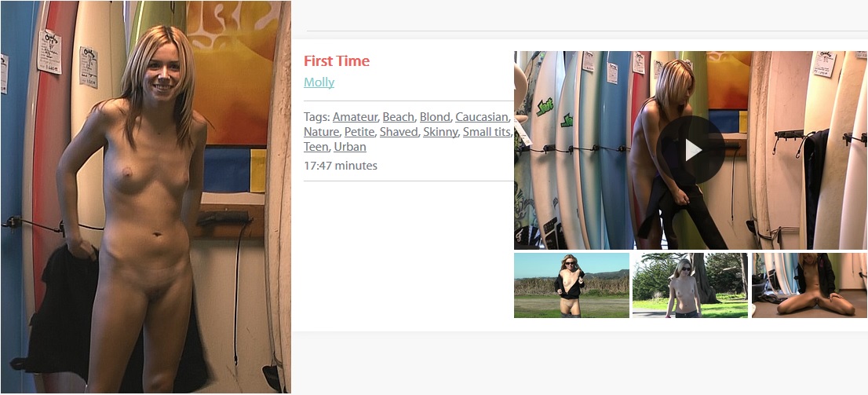
Task: Open the Caucasian tag
Action: pyautogui.click(x=481, y=117)
